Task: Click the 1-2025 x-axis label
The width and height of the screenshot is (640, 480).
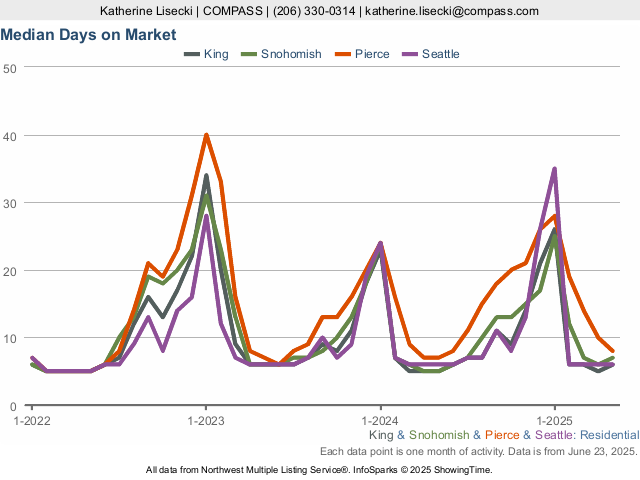Action: pyautogui.click(x=554, y=421)
